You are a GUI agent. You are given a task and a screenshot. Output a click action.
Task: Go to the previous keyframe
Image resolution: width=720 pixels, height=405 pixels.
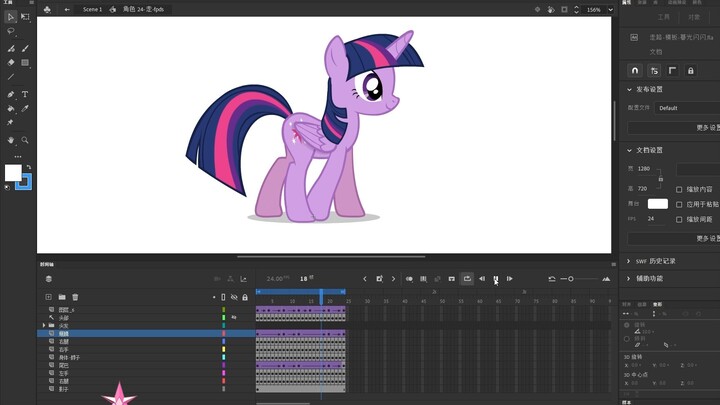click(x=365, y=279)
